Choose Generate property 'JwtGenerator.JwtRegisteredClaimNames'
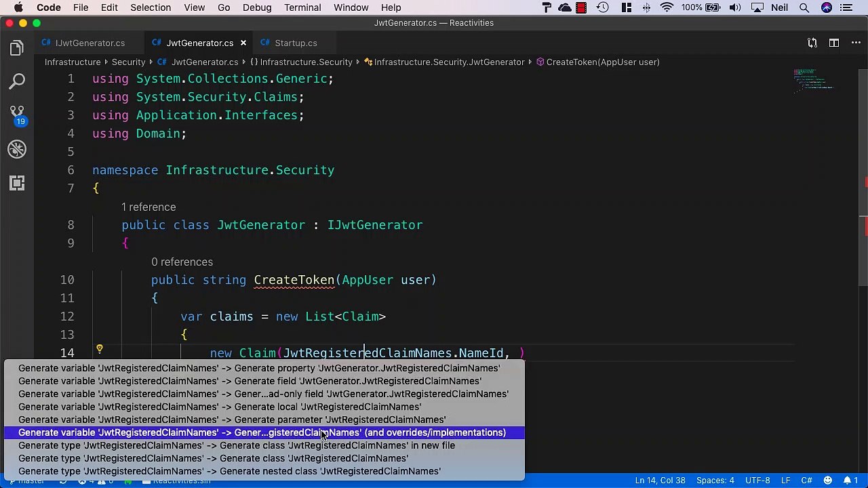 click(x=264, y=368)
